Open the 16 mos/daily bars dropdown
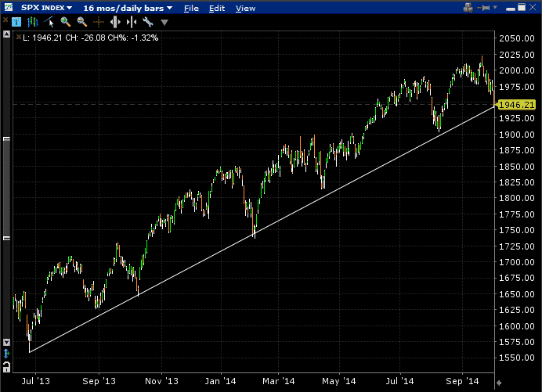542x392 pixels. click(128, 8)
